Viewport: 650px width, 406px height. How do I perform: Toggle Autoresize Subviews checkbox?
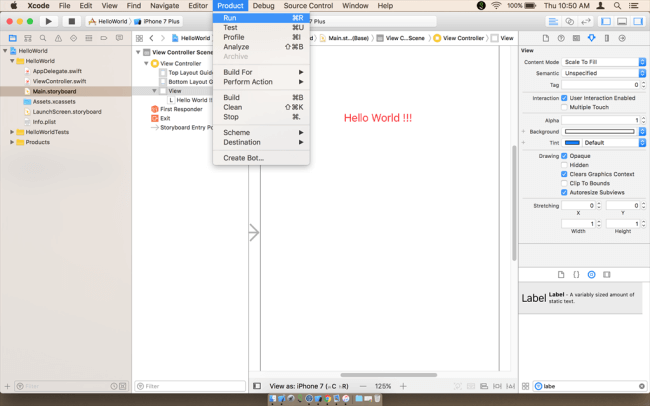tap(564, 192)
